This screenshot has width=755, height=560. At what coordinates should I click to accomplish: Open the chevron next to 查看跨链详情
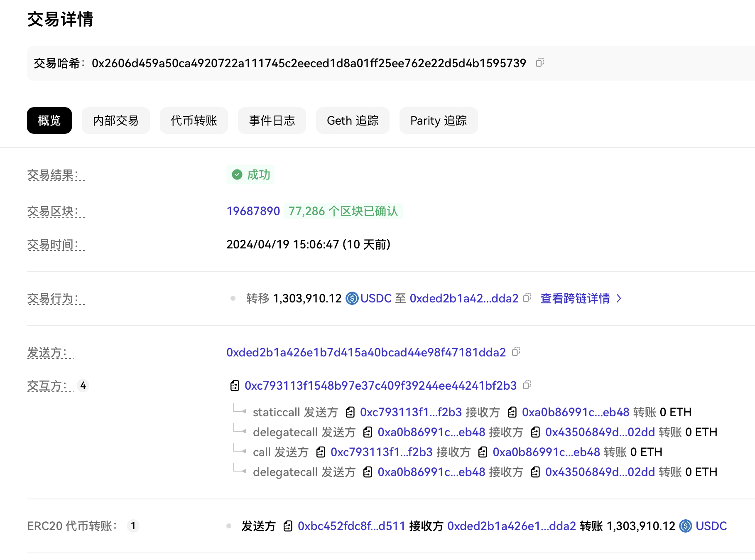pyautogui.click(x=619, y=298)
